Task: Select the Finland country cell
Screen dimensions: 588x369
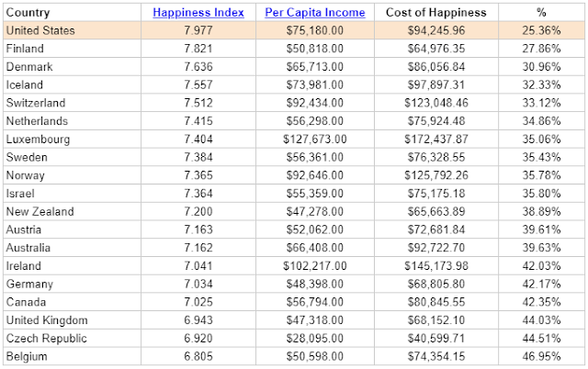Action: [72, 49]
